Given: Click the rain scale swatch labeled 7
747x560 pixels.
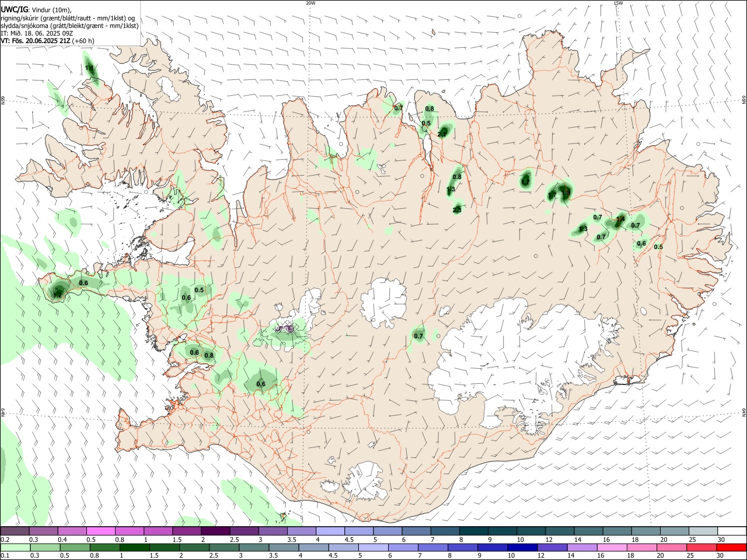Looking at the screenshot, I should (432, 547).
